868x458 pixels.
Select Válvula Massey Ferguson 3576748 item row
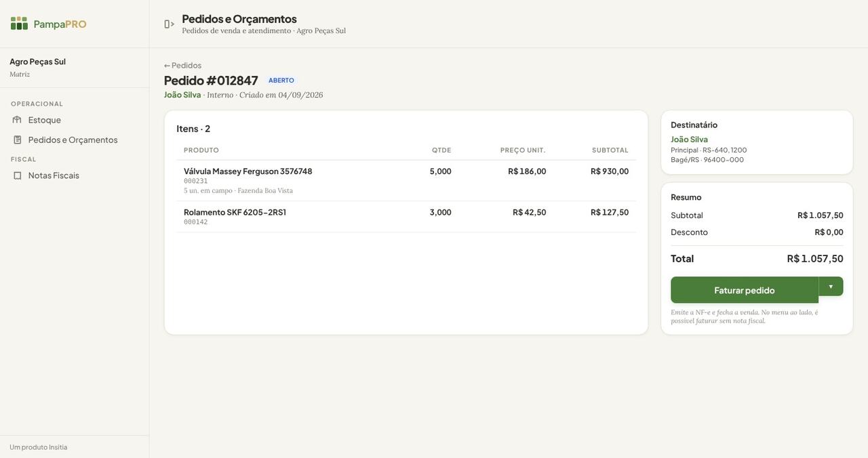(x=406, y=181)
